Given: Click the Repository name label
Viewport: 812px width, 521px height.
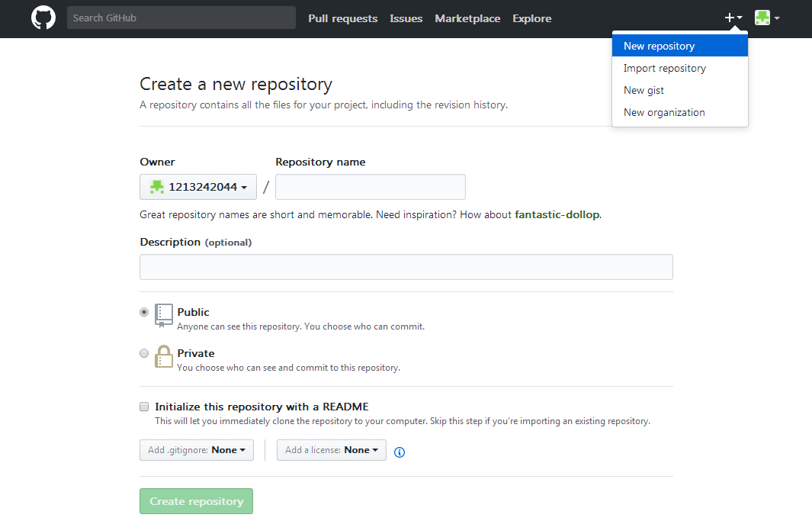Looking at the screenshot, I should [x=320, y=162].
